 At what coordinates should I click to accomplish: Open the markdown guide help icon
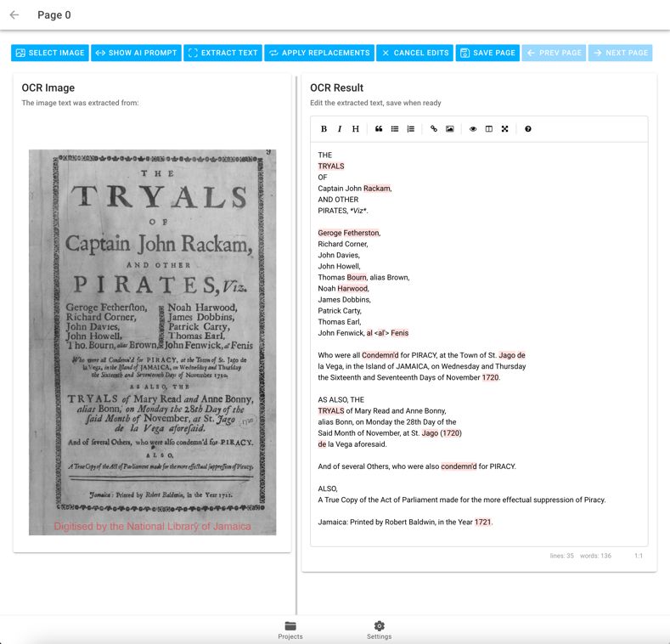click(528, 129)
